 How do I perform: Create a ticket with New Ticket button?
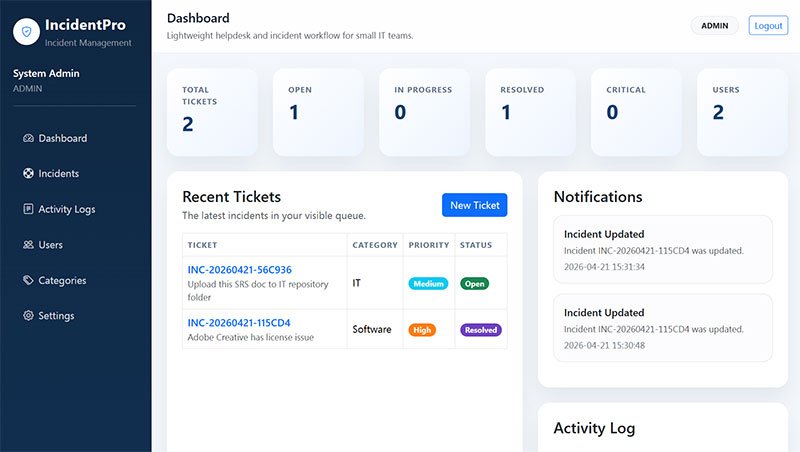point(474,205)
